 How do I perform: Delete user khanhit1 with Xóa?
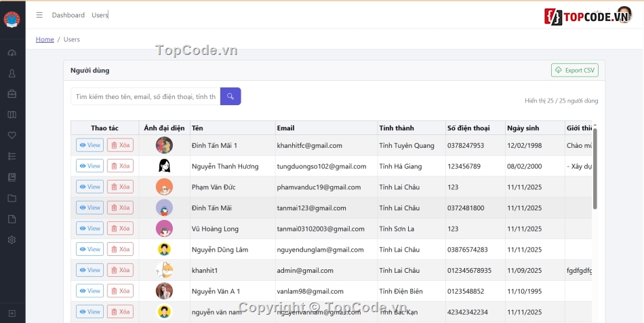coord(121,270)
